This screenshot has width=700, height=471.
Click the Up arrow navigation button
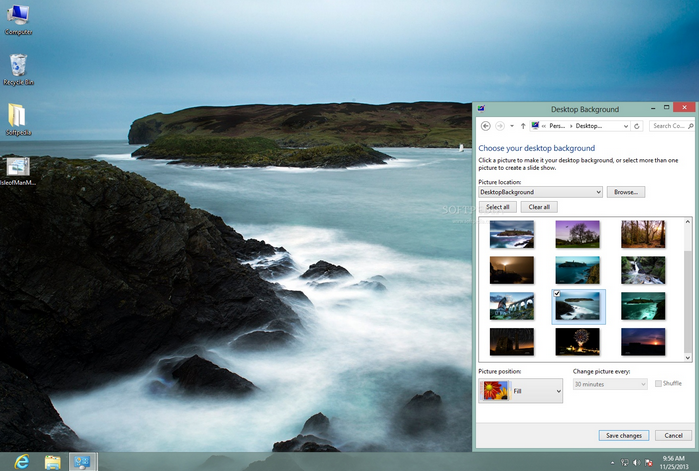(523, 126)
